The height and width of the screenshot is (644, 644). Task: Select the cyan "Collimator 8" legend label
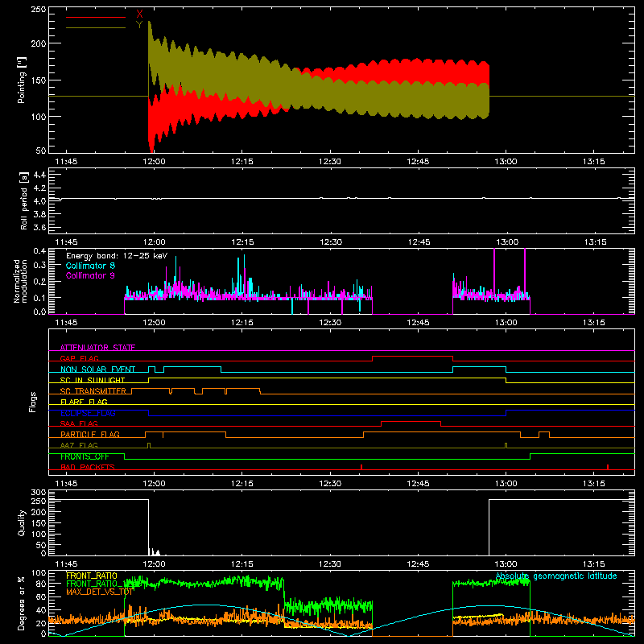(90, 266)
